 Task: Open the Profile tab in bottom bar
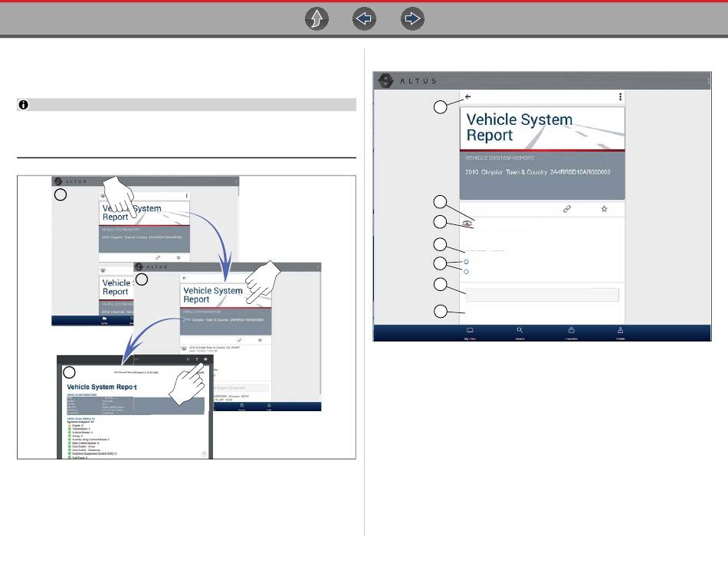tap(619, 332)
